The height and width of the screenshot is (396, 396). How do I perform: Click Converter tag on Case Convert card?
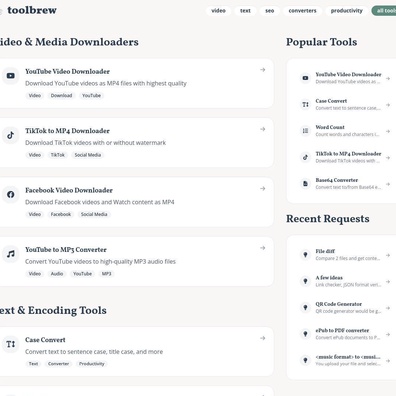coord(58,363)
